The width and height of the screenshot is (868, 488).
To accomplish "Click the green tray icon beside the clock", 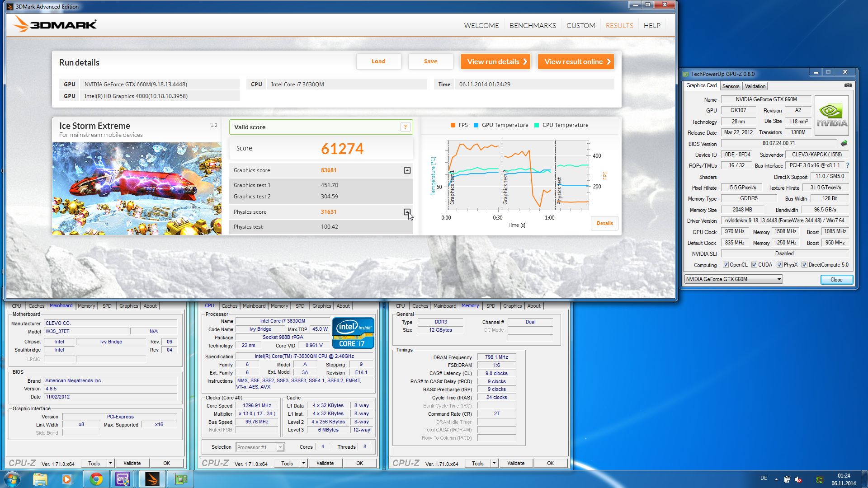I will click(x=819, y=479).
